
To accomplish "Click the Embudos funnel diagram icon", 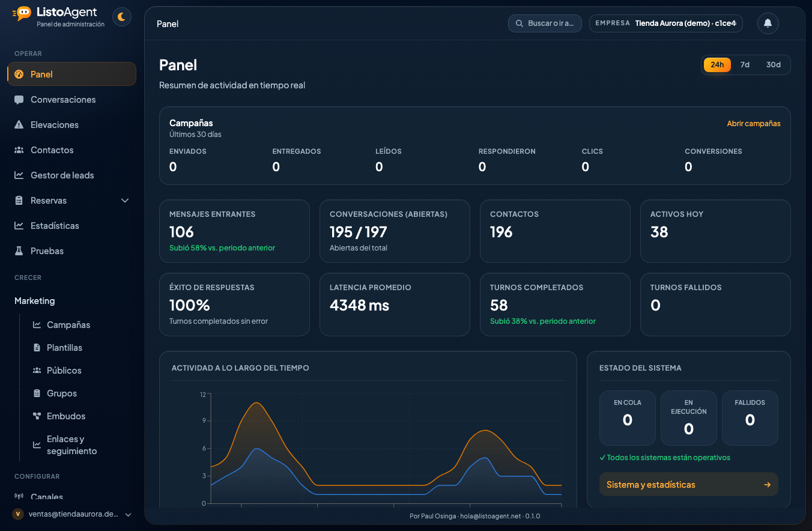I will 37,416.
